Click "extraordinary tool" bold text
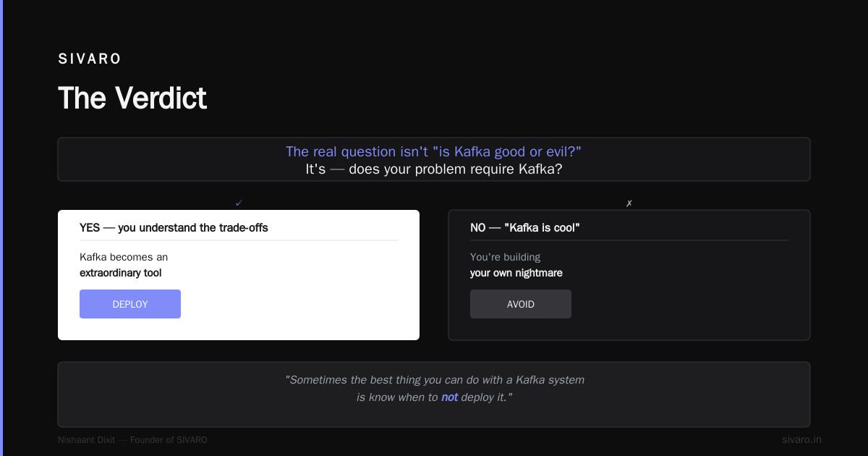The width and height of the screenshot is (868, 456). click(x=121, y=273)
